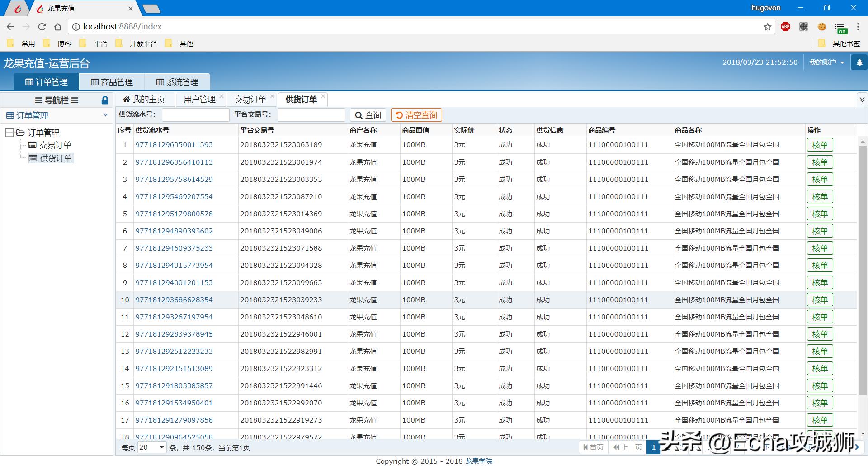Click the double-chevron icon right of tabs
This screenshot has width=868, height=466.
tap(862, 99)
